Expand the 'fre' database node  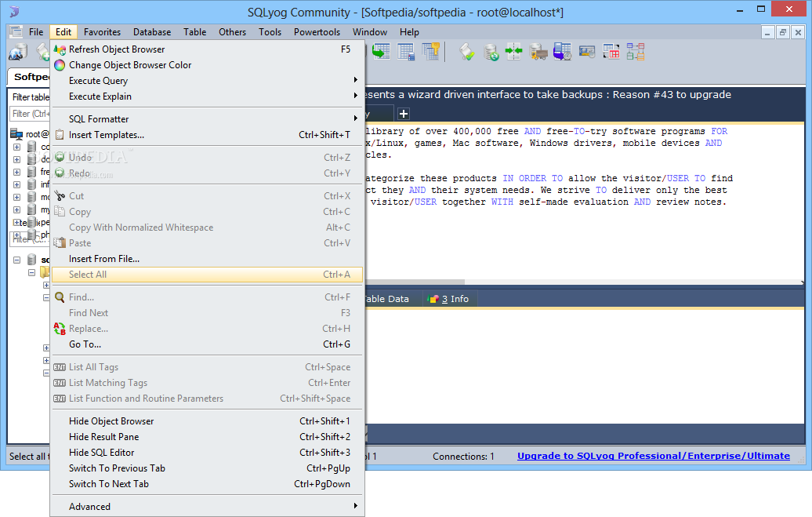(x=17, y=172)
